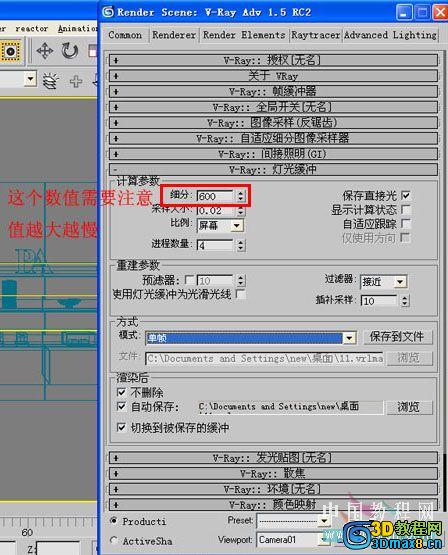Collapse the V-Ray 灯光缓冲 rollout
Screen dimensions: 448x555
click(x=273, y=169)
